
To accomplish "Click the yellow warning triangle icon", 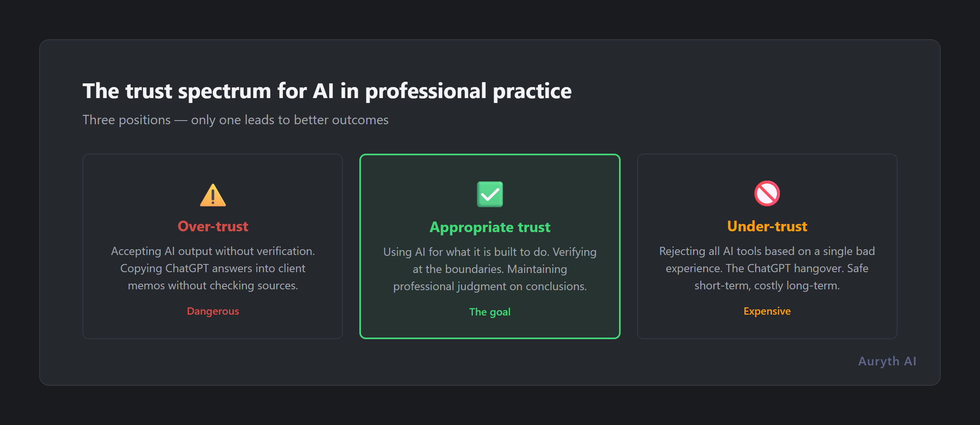I will [213, 195].
